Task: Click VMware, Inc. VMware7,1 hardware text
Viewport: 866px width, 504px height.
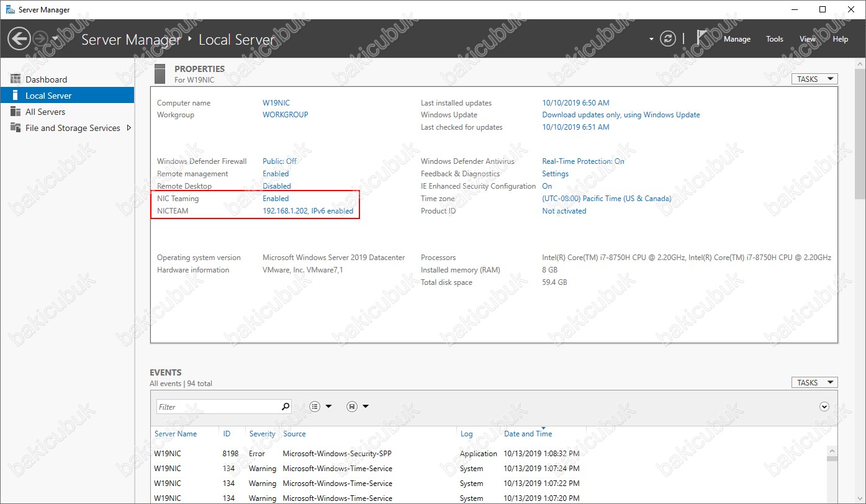Action: (x=303, y=270)
